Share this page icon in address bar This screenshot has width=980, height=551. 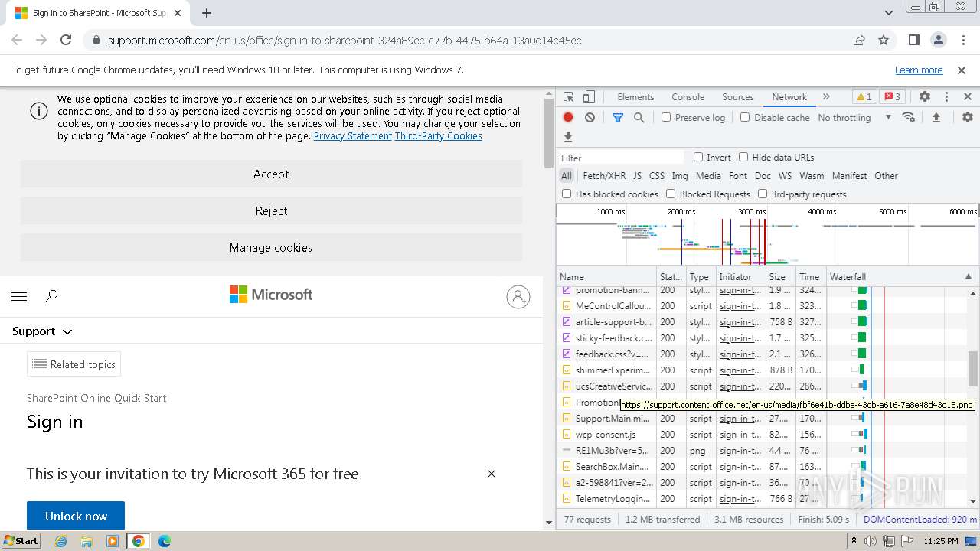(x=859, y=40)
